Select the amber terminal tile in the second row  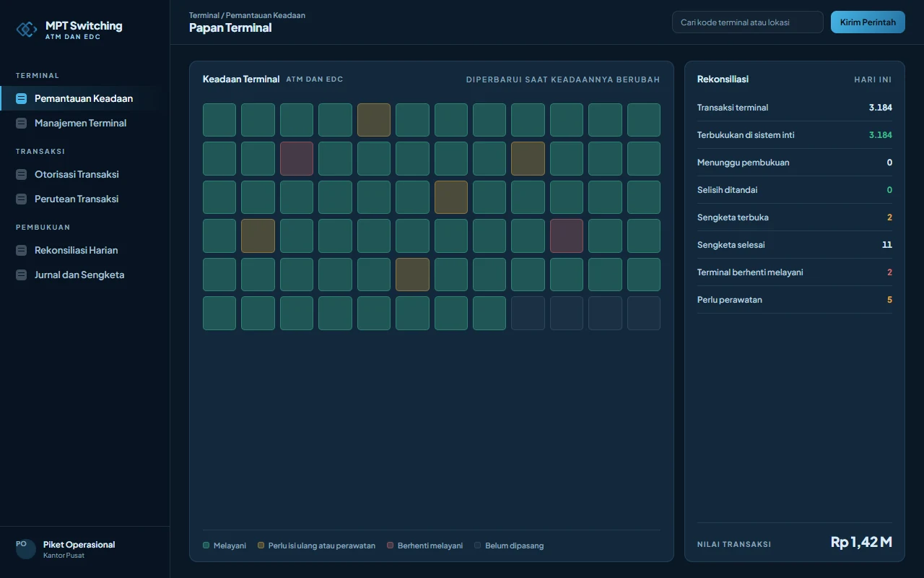pos(528,158)
